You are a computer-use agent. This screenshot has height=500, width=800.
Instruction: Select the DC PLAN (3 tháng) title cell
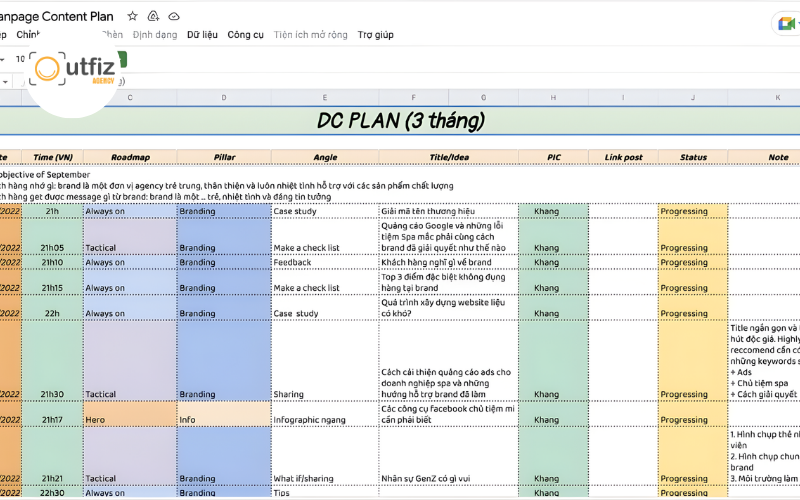pos(400,121)
